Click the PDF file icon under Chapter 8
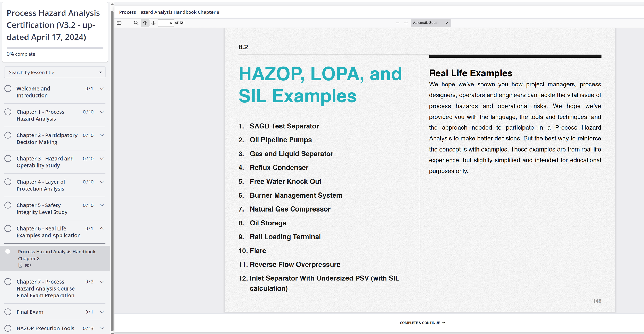Image resolution: width=644 pixels, height=334 pixels. 20,265
